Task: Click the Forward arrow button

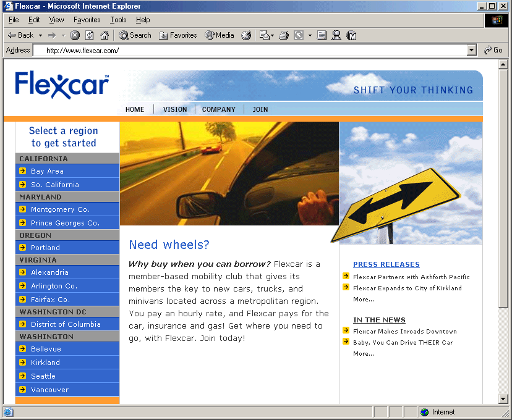Action: point(52,35)
